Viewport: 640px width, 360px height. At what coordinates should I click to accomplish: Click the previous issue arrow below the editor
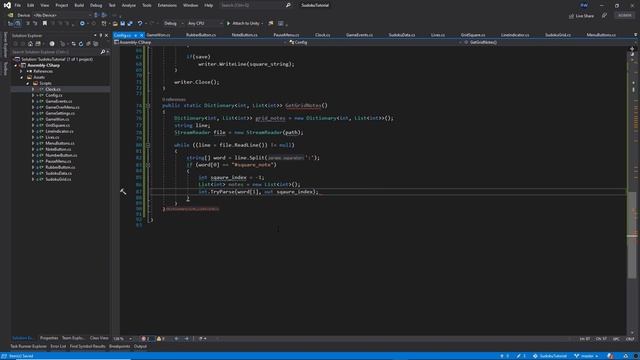tap(177, 338)
